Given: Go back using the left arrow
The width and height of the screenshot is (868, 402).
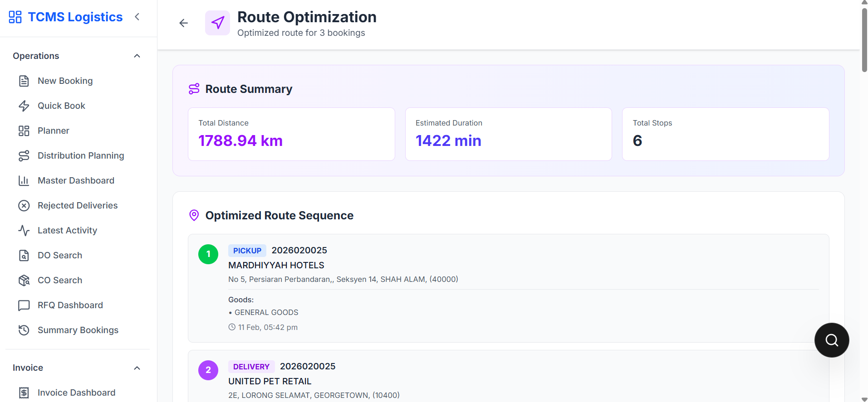Looking at the screenshot, I should pyautogui.click(x=183, y=23).
